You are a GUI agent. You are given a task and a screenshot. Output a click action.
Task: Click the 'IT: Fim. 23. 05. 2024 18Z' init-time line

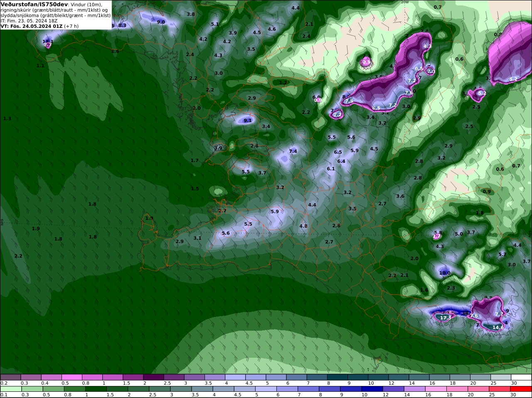pyautogui.click(x=29, y=20)
